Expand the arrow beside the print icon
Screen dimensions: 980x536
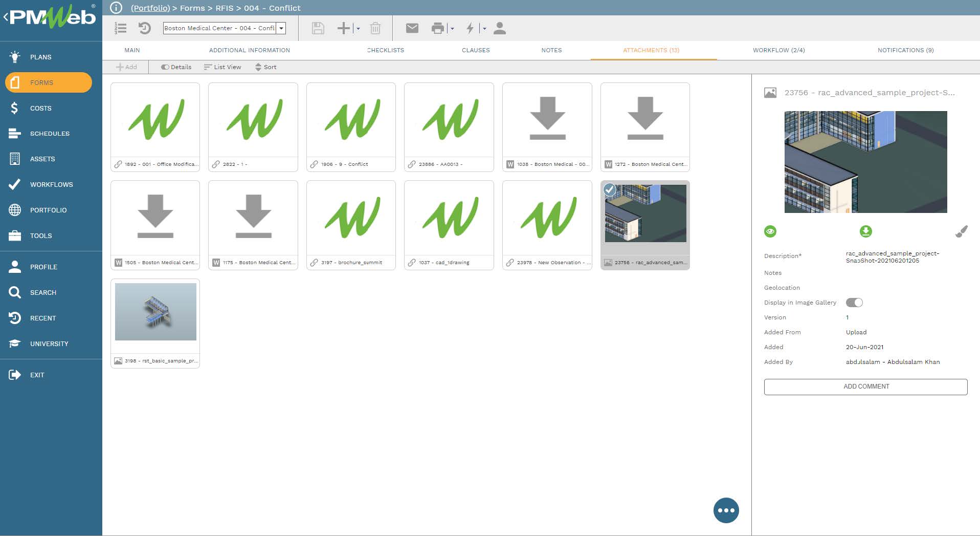(452, 29)
